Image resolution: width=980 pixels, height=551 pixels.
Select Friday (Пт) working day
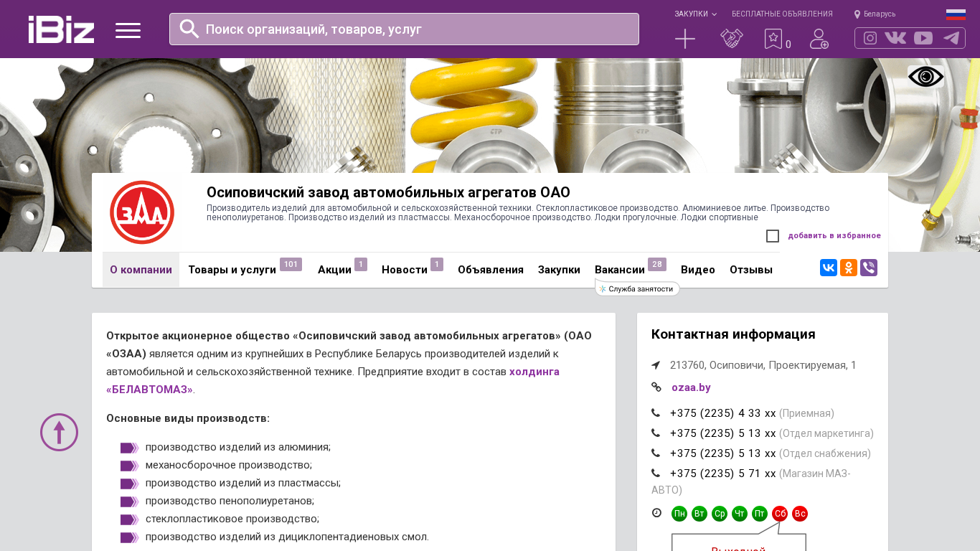coord(760,514)
